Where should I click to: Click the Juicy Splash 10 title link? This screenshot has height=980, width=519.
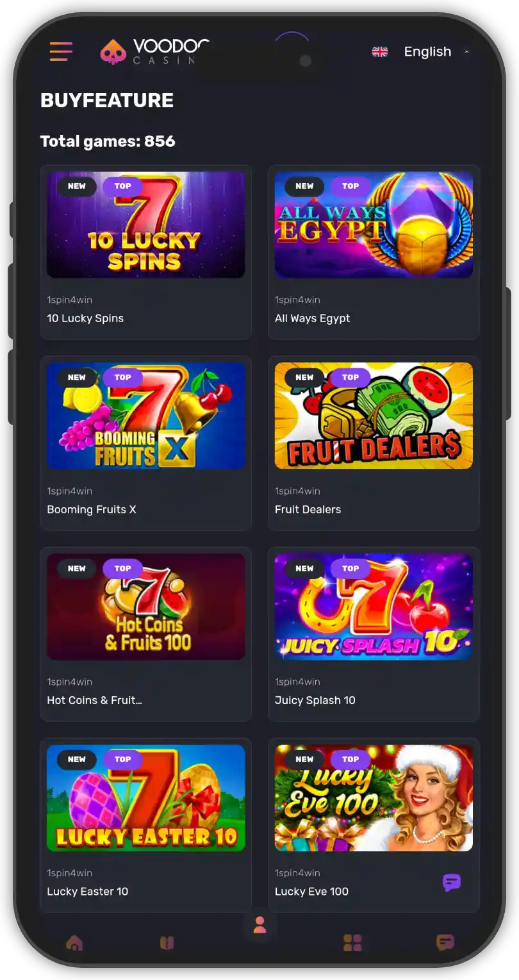tap(315, 700)
